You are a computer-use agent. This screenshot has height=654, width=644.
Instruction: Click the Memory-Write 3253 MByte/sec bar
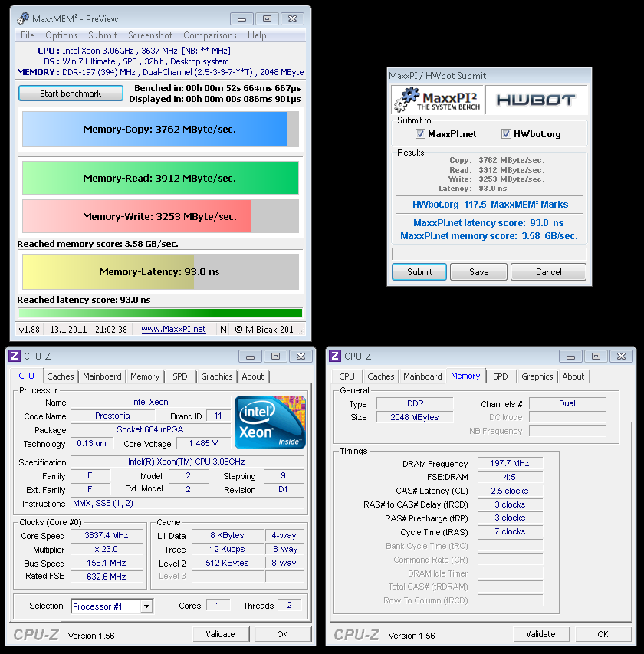[160, 216]
